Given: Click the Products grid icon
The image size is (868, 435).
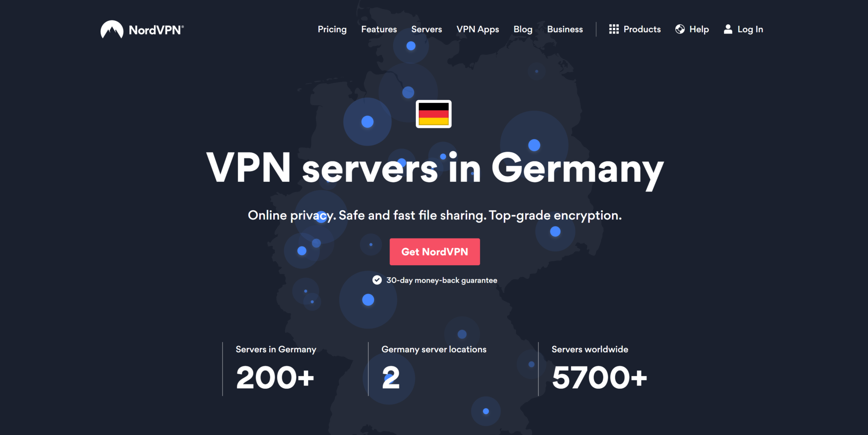Looking at the screenshot, I should (614, 29).
